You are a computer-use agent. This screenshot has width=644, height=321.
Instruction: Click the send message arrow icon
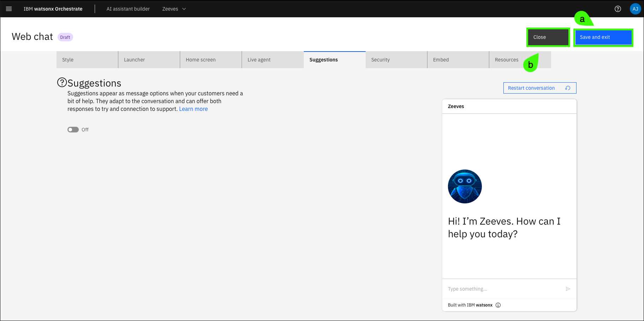tap(568, 289)
